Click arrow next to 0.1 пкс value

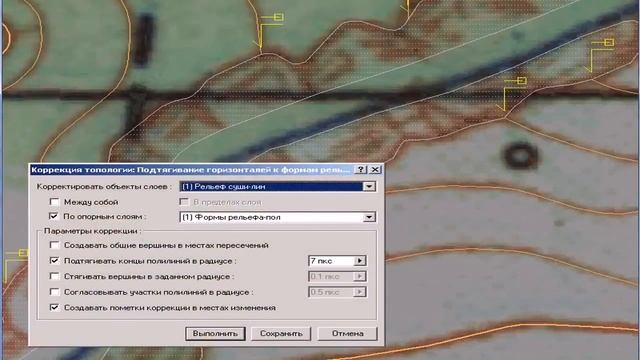tap(360, 276)
